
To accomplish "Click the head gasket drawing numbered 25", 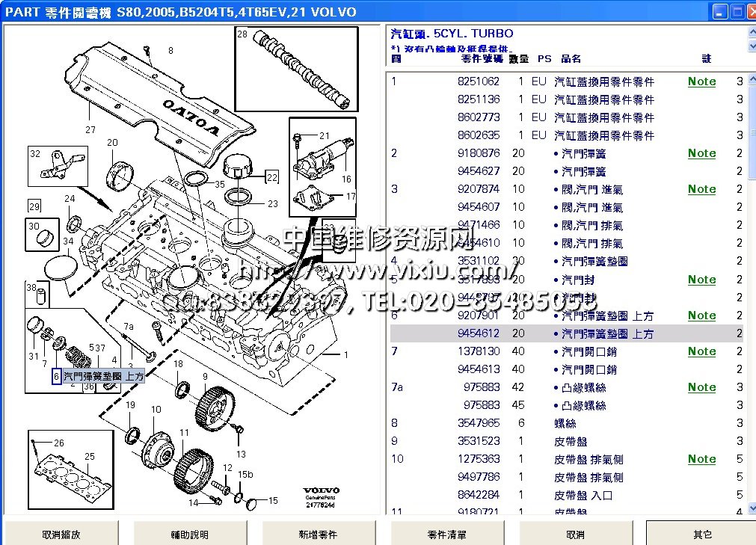I will click(73, 473).
